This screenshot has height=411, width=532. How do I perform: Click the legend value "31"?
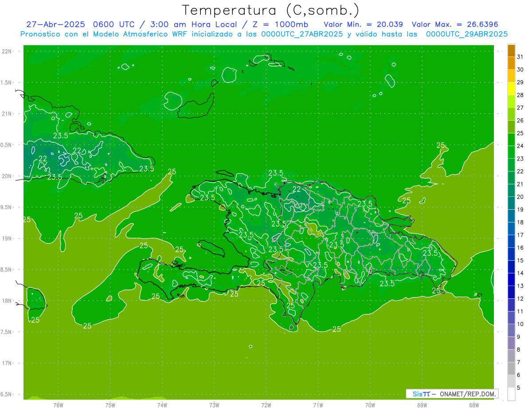pos(520,57)
